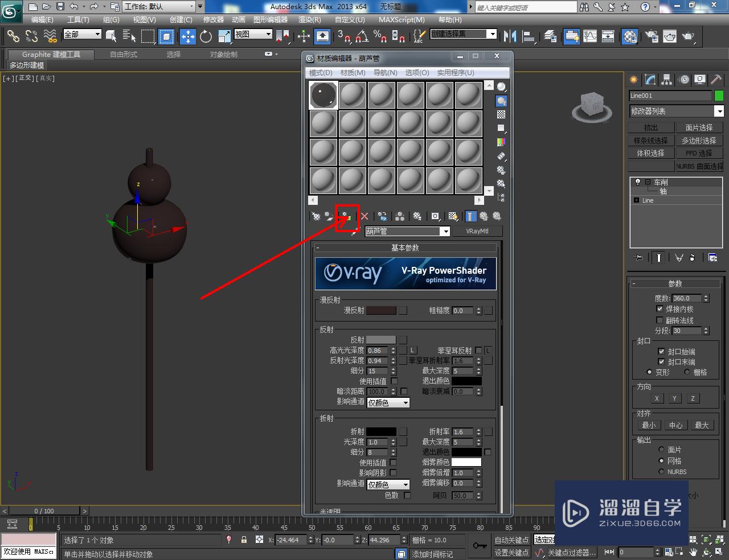Click Put to Library icon
This screenshot has height=560, width=729.
[x=417, y=216]
